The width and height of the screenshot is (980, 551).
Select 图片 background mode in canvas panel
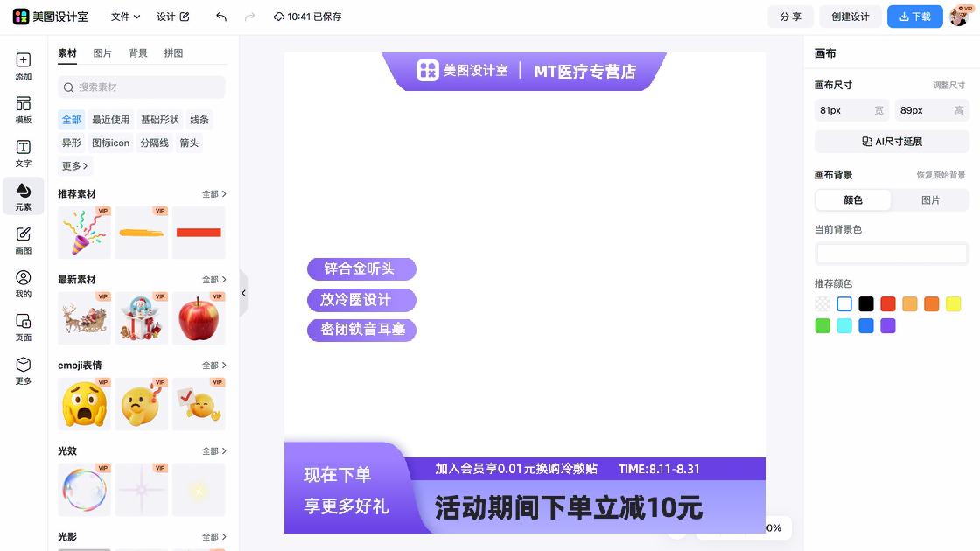pos(930,200)
